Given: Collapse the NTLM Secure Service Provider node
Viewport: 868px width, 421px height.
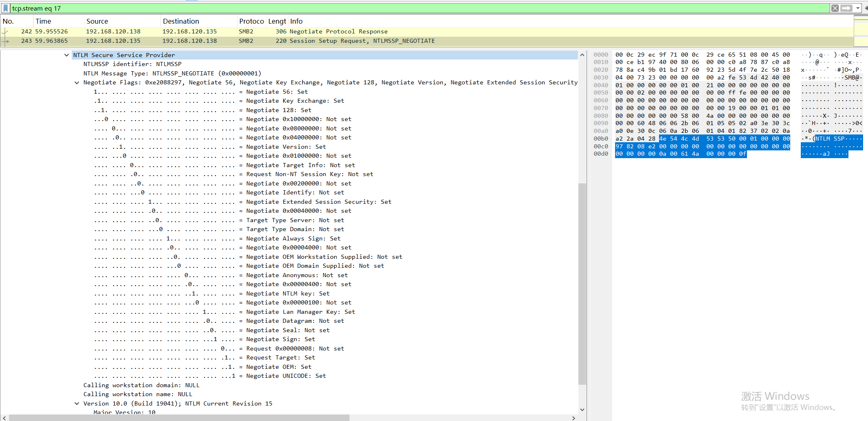Looking at the screenshot, I should tap(66, 55).
